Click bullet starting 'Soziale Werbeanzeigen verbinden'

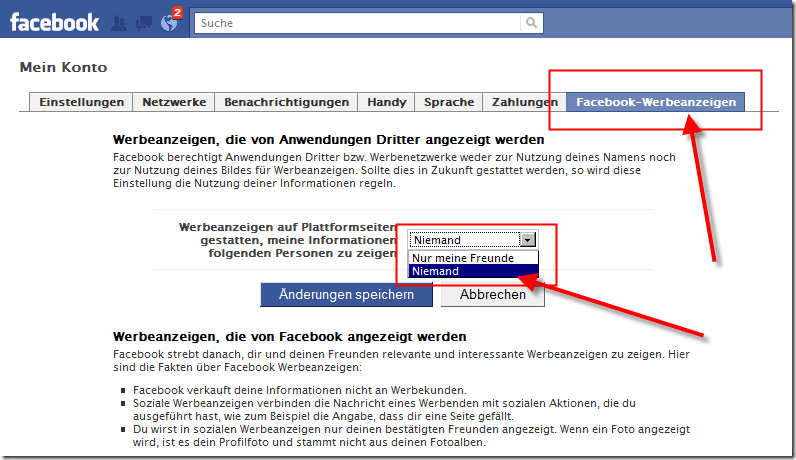384,410
